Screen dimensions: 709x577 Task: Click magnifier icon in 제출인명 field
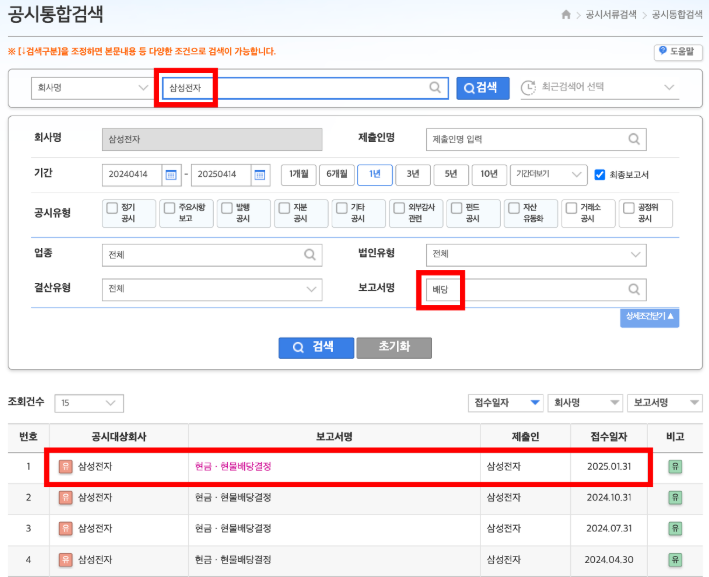point(634,139)
